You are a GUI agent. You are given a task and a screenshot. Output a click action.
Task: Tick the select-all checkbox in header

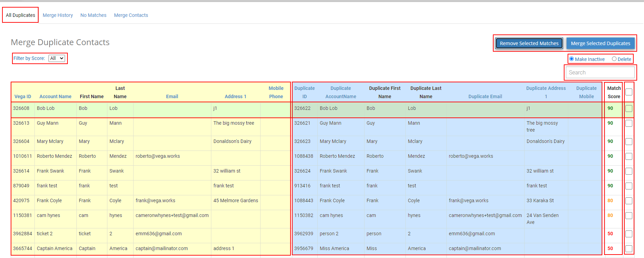click(x=629, y=92)
